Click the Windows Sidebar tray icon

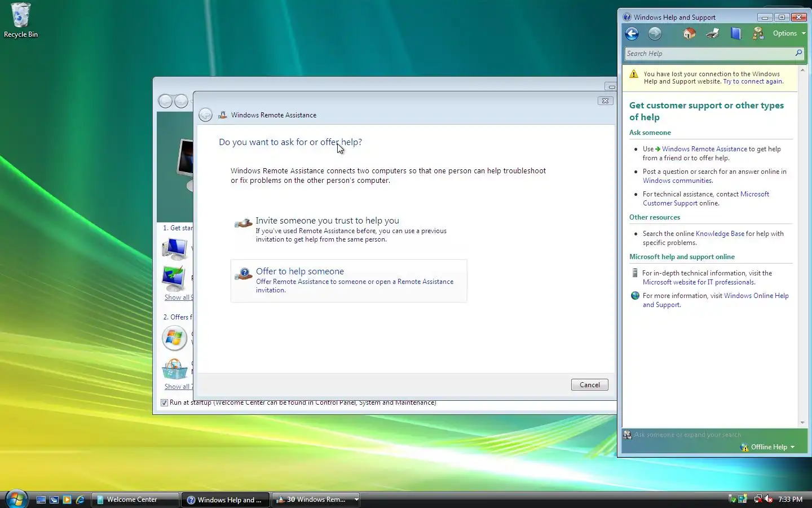743,499
